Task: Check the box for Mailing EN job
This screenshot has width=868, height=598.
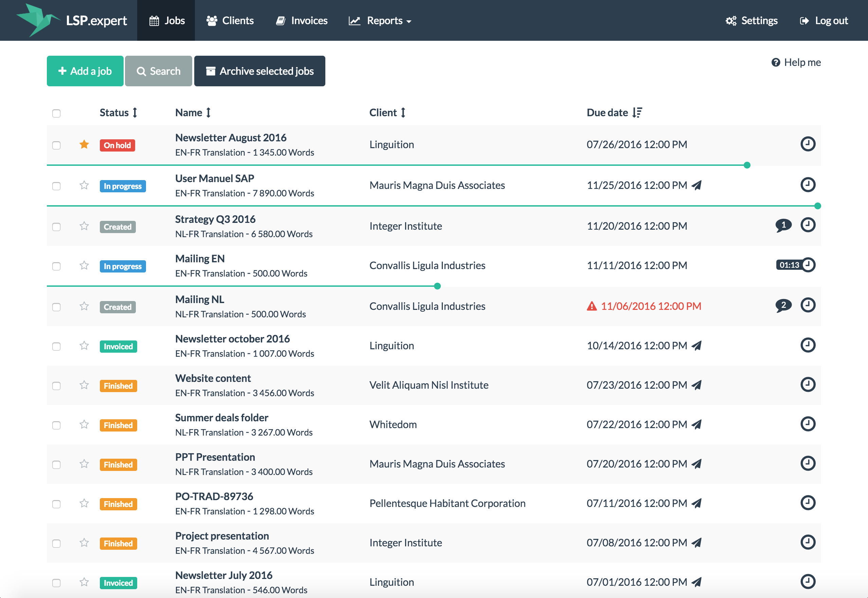Action: pyautogui.click(x=57, y=266)
